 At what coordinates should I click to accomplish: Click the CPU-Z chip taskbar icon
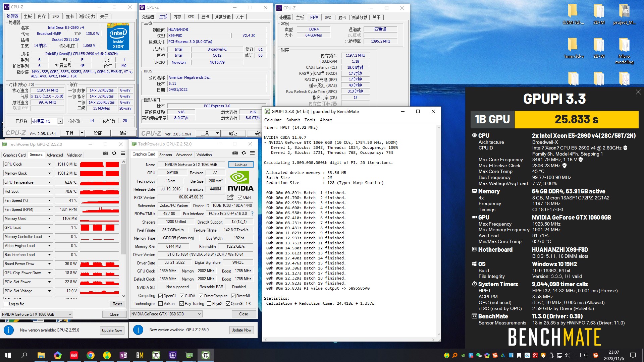click(172, 355)
